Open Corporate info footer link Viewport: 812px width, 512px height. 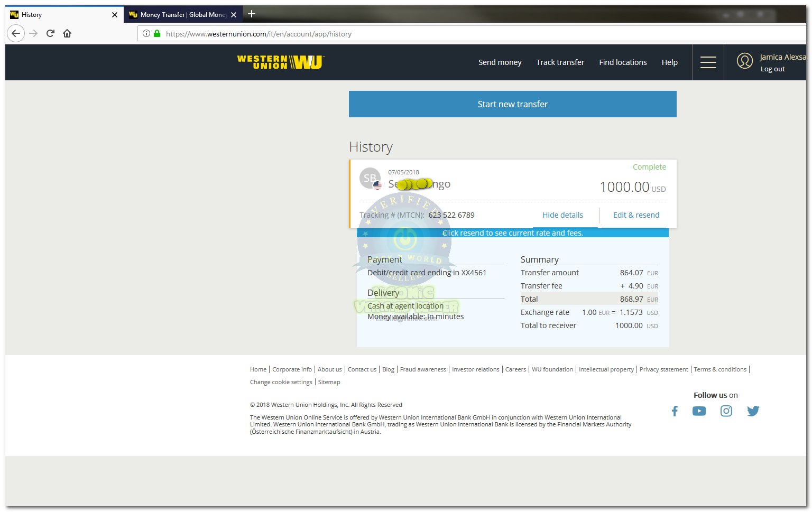coord(292,369)
